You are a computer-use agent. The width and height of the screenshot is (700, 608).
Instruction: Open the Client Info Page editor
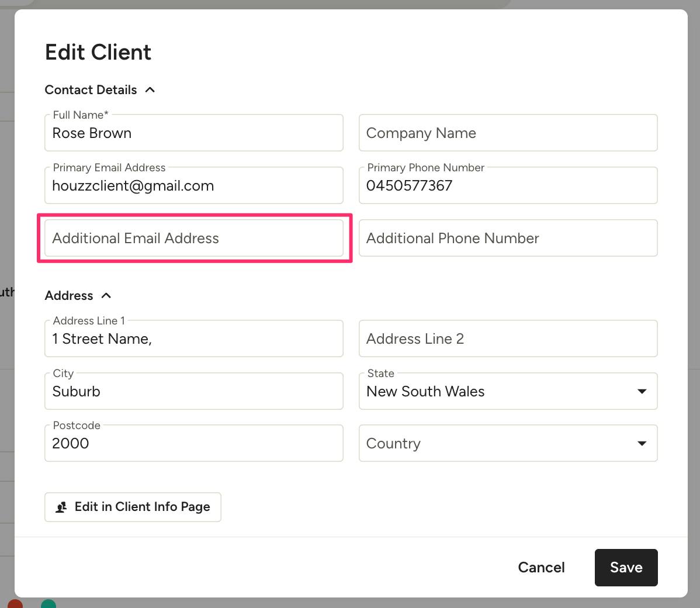pyautogui.click(x=133, y=507)
